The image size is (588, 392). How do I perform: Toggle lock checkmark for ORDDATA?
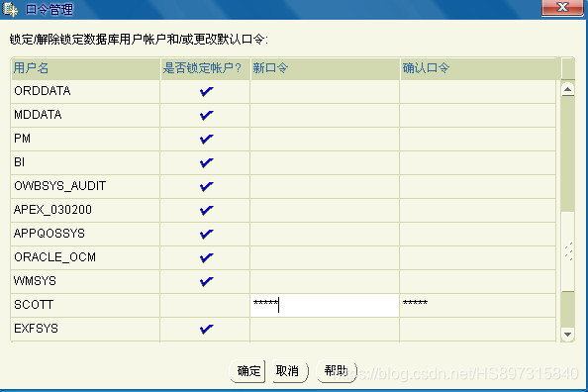[x=206, y=91]
